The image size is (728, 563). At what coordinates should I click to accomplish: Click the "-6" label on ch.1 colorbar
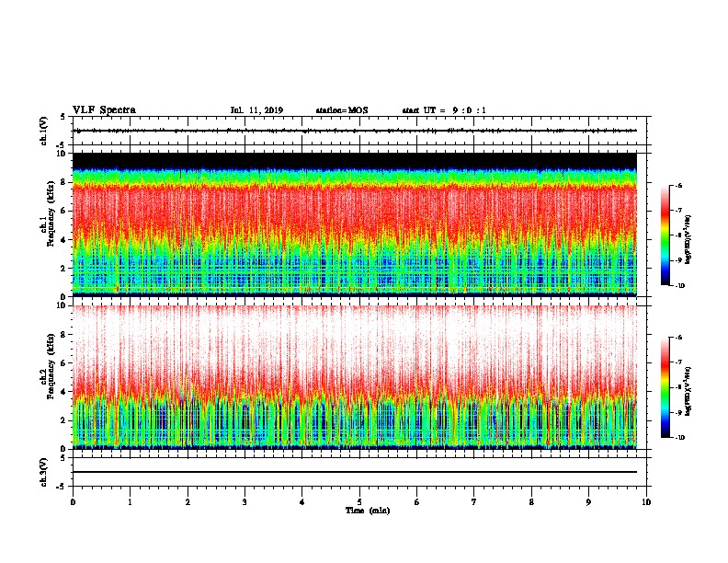pos(678,185)
